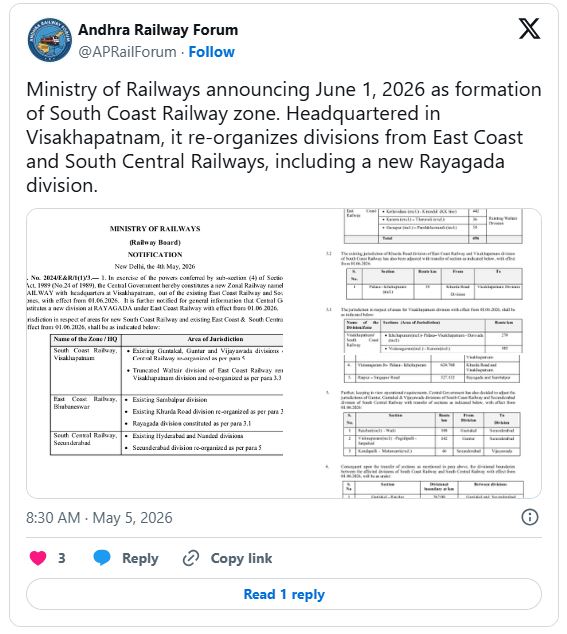Open the Read 1 reply button

point(284,594)
